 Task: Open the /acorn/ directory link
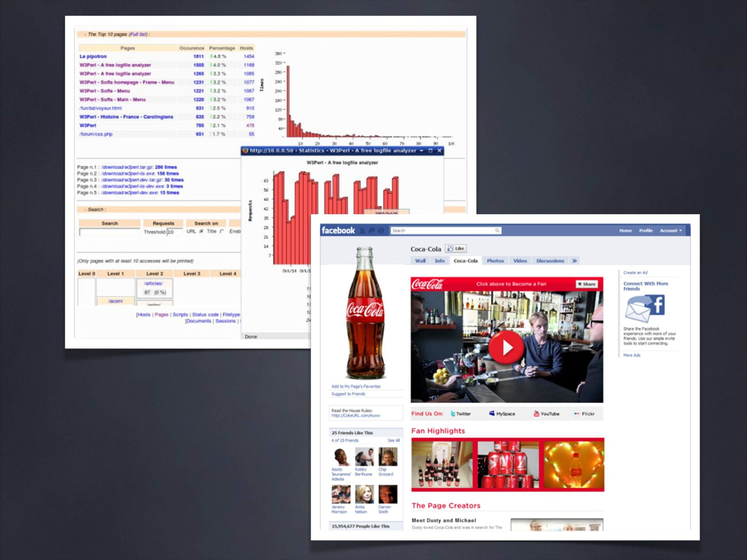point(116,301)
